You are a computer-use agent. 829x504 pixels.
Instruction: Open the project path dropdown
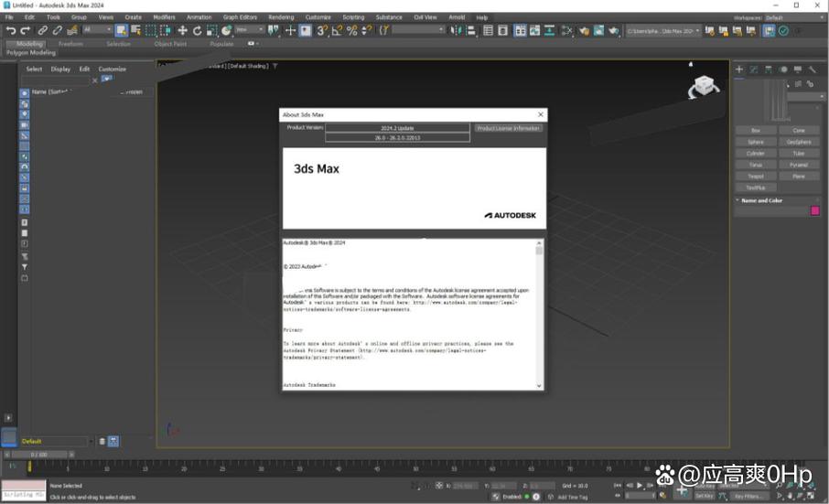[x=663, y=31]
